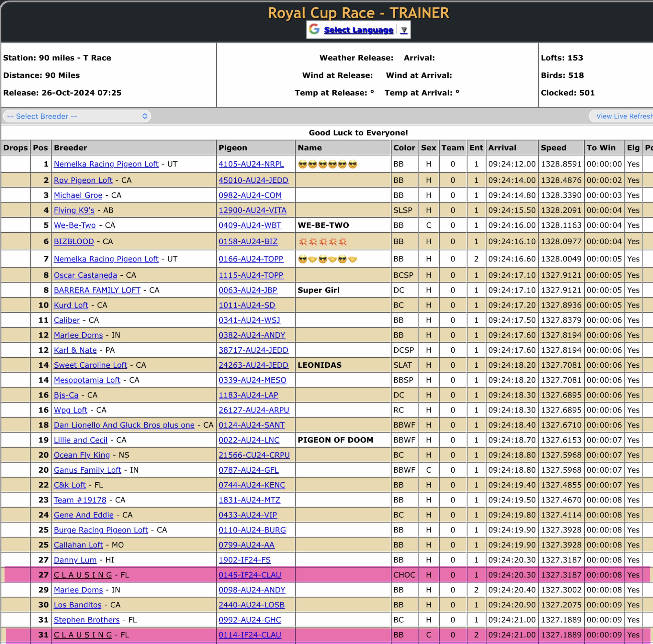Open Lillie and Cecil breeder link
The width and height of the screenshot is (653, 644).
pos(80,440)
